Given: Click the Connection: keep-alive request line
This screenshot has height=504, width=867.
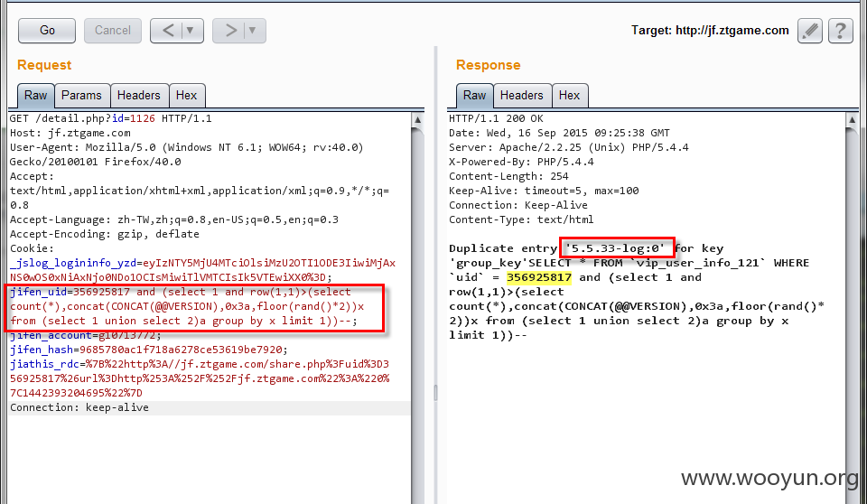Looking at the screenshot, I should (x=79, y=407).
